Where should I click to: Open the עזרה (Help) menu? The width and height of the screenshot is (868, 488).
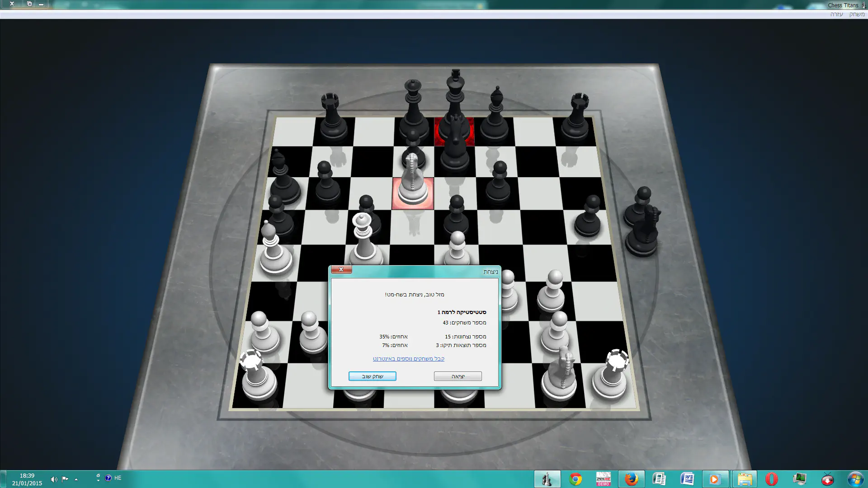(x=836, y=14)
